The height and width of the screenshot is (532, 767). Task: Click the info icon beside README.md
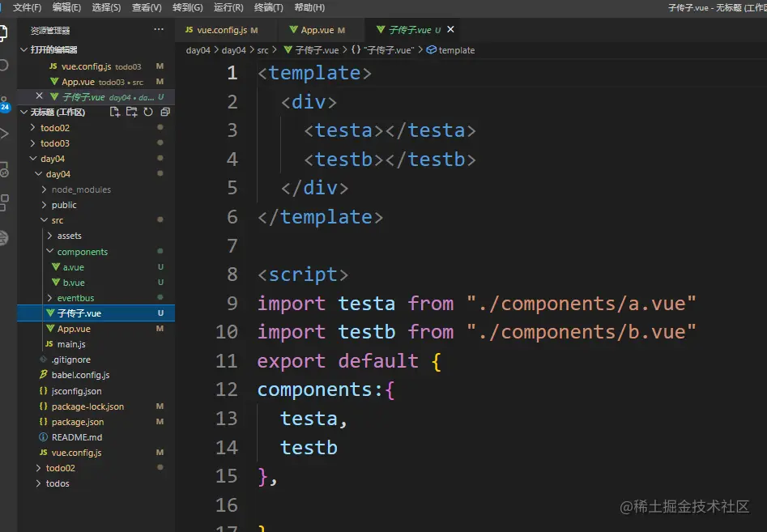[44, 437]
